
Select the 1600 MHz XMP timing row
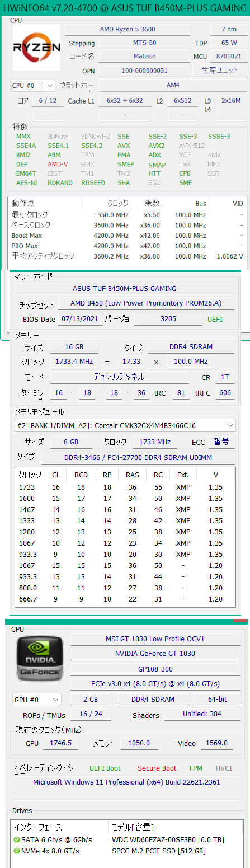[125, 498]
